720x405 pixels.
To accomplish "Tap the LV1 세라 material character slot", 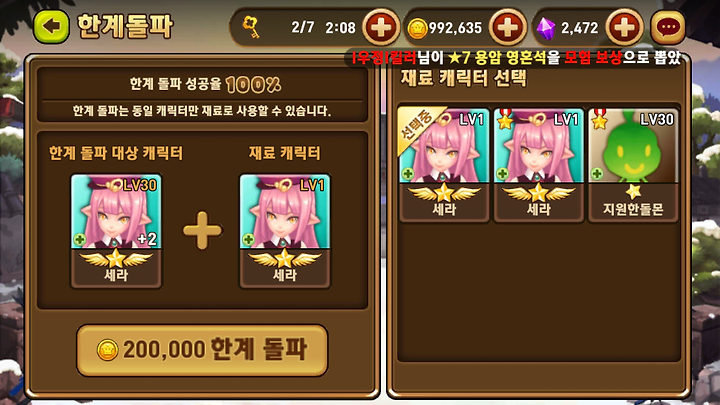I will (285, 231).
